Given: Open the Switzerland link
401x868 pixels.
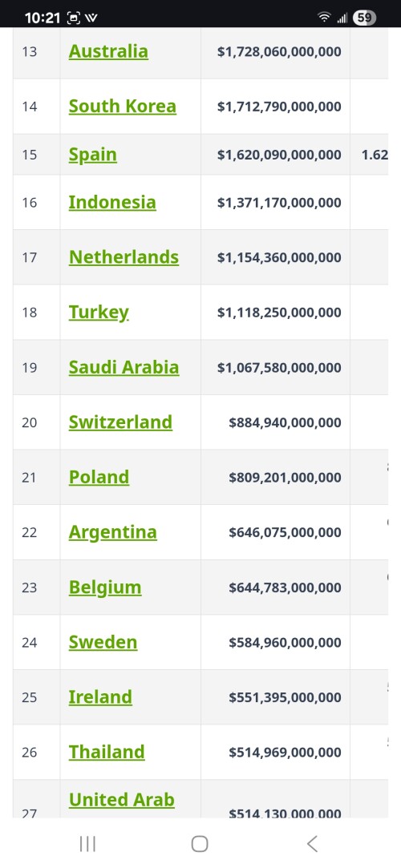Looking at the screenshot, I should click(x=120, y=422).
